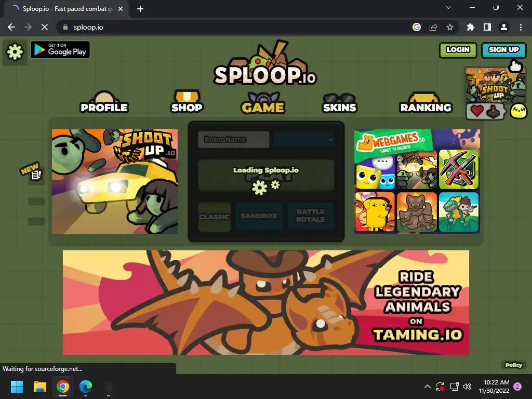The width and height of the screenshot is (532, 399).
Task: Open the Chrome three-dot menu
Action: click(x=521, y=27)
